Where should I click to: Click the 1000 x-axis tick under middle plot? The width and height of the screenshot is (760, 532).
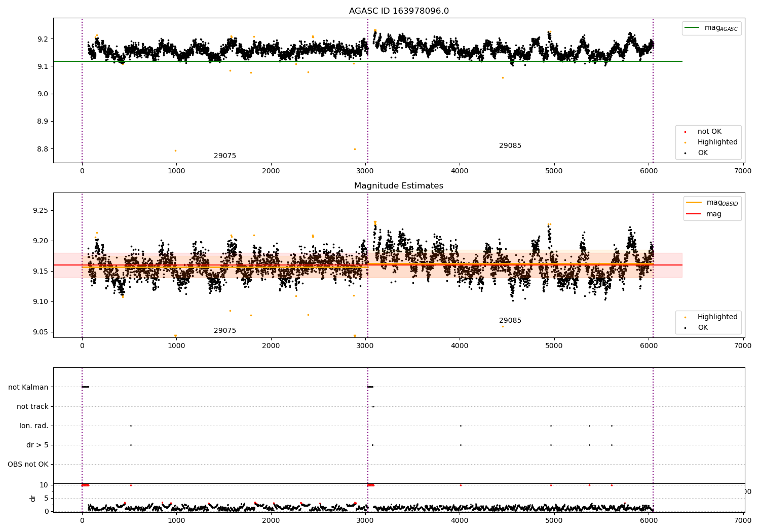point(176,346)
